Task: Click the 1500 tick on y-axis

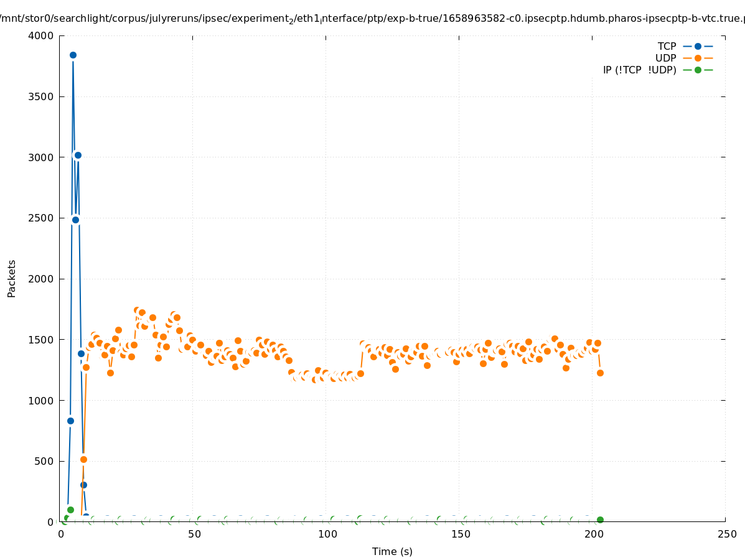Action: [42, 340]
